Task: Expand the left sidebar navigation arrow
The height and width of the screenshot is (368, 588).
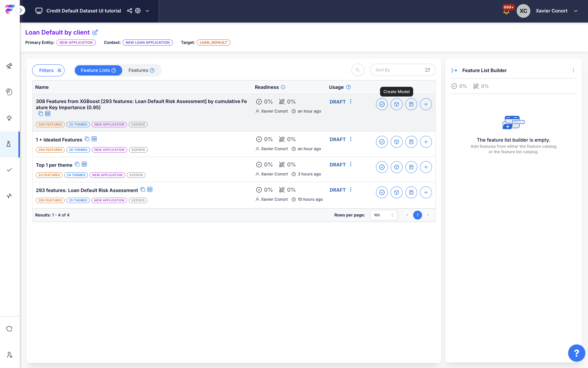Action: (x=21, y=10)
